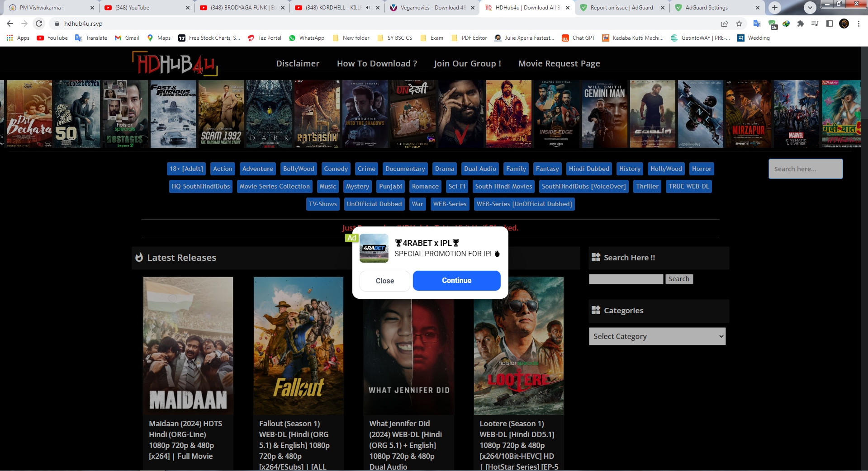This screenshot has width=868, height=471.
Task: Browse the BollyWood category
Action: pos(299,169)
